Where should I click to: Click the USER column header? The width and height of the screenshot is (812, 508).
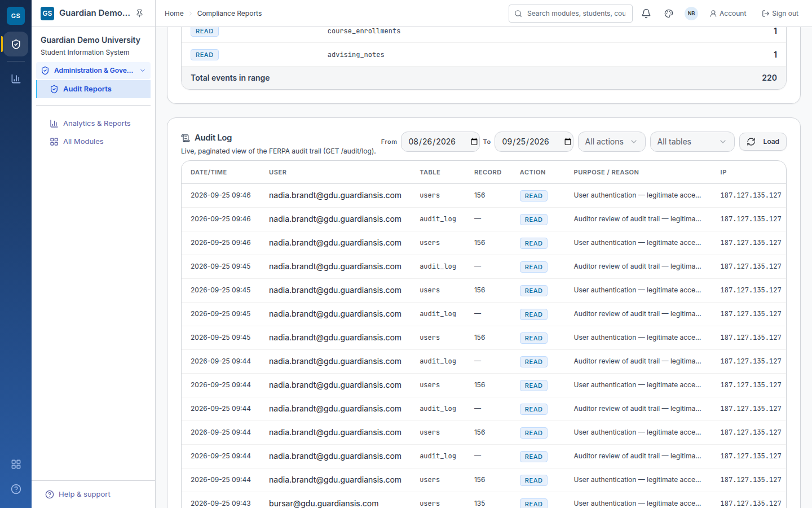[277, 172]
